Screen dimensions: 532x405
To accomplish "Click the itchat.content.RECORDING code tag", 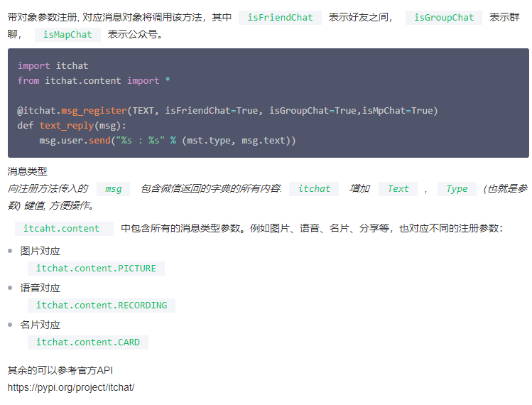I will tap(102, 306).
